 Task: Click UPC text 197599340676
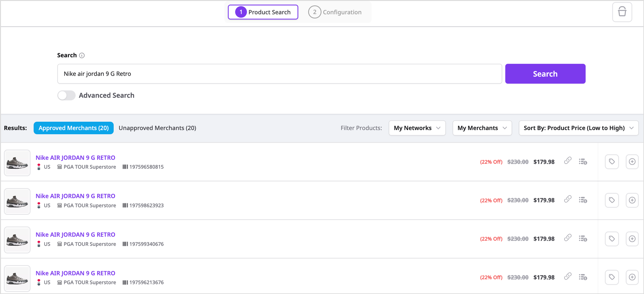[147, 244]
